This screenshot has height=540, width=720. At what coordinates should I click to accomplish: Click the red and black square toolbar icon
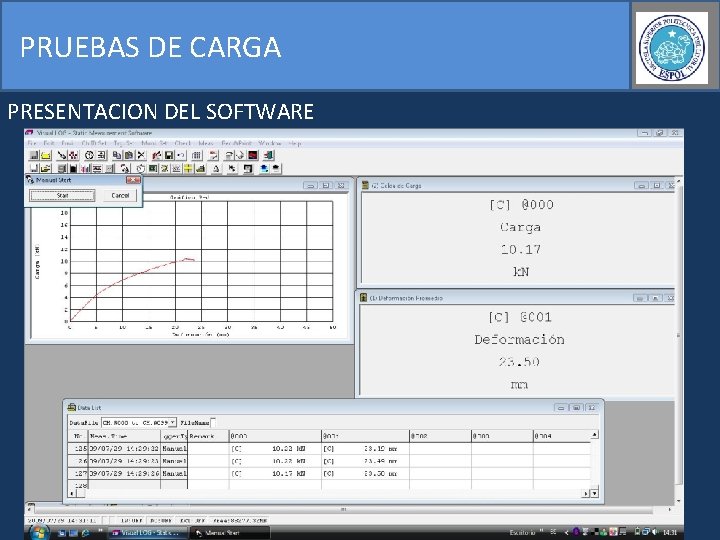point(253,155)
